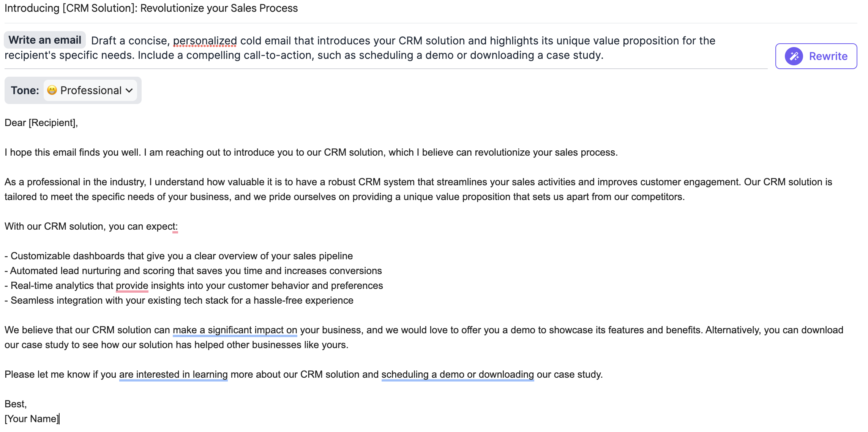Click the "Write an email" tag
The height and width of the screenshot is (432, 868).
45,40
